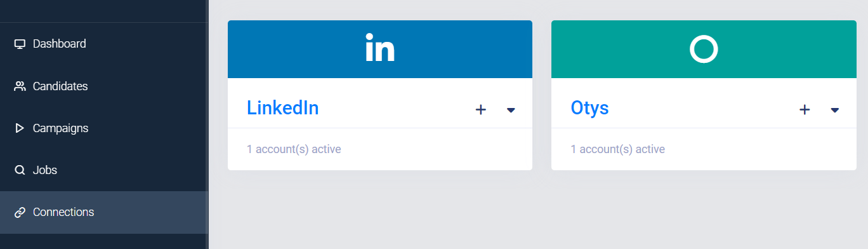Screen dimensions: 868x249
Task: Add a LinkedIn account with the plus icon
Action: 481,110
